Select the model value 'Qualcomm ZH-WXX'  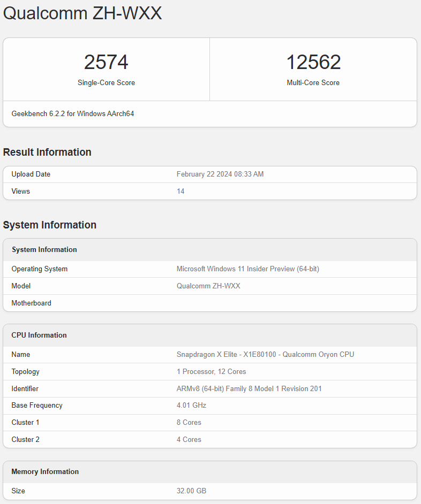pyautogui.click(x=208, y=286)
